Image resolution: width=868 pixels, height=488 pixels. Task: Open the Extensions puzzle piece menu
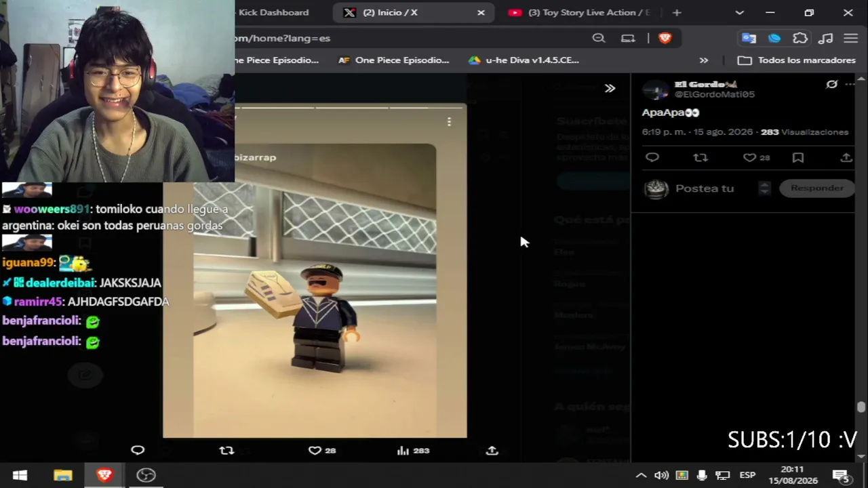pyautogui.click(x=800, y=38)
